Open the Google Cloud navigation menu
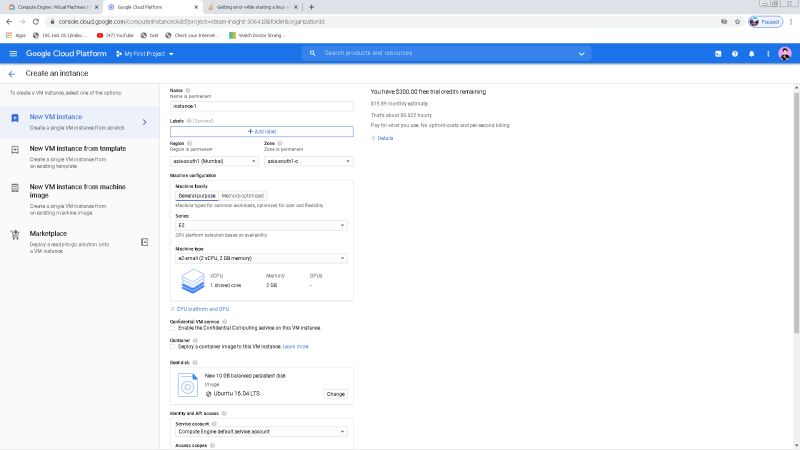 click(x=13, y=54)
